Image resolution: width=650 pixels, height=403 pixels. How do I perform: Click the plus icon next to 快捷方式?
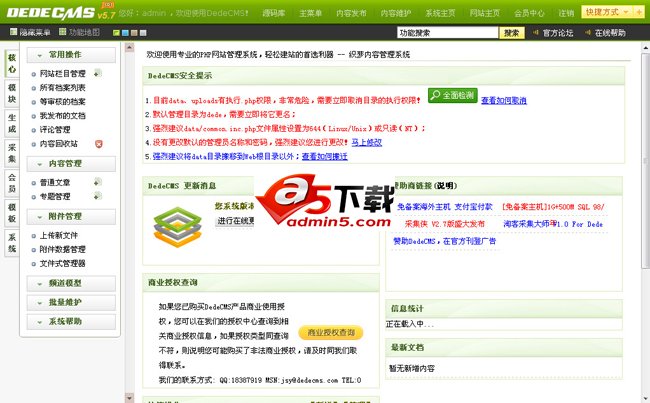coord(639,12)
